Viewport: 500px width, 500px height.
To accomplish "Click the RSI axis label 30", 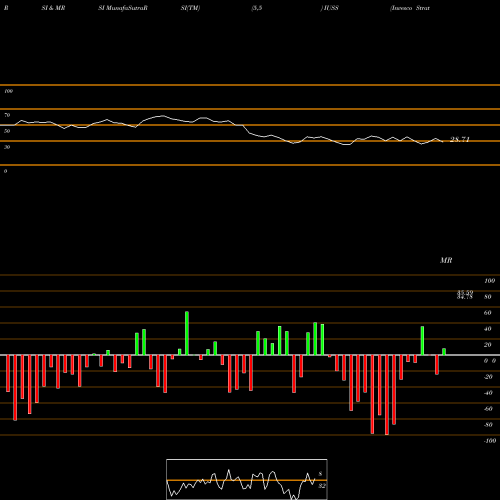I will point(7,147).
